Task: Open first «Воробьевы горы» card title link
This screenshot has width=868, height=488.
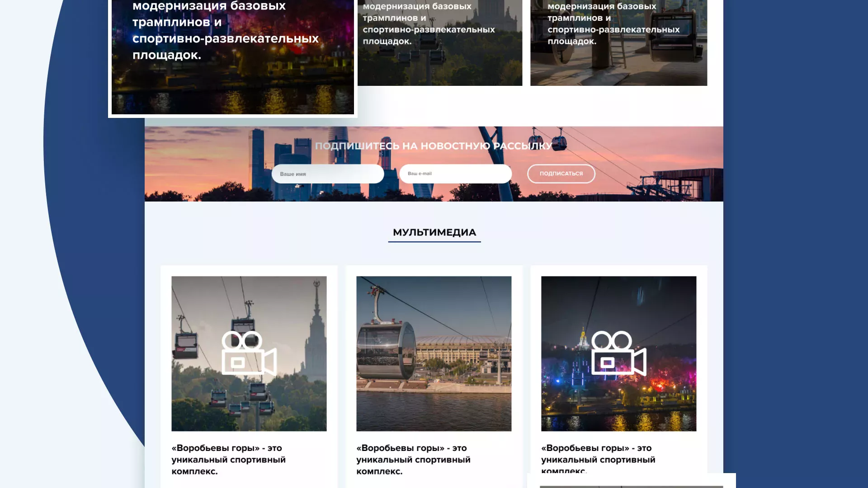Action: click(x=228, y=460)
